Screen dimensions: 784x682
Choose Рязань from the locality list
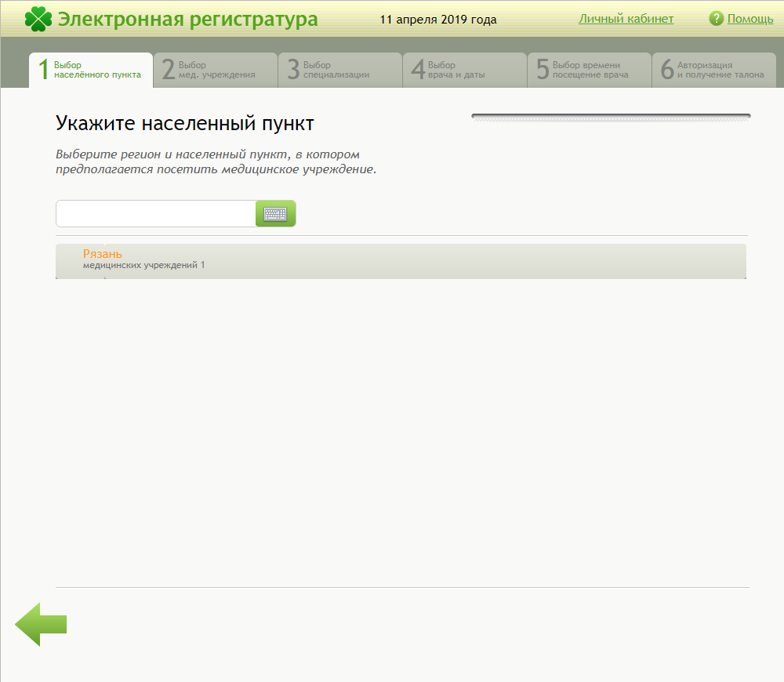coord(103,254)
